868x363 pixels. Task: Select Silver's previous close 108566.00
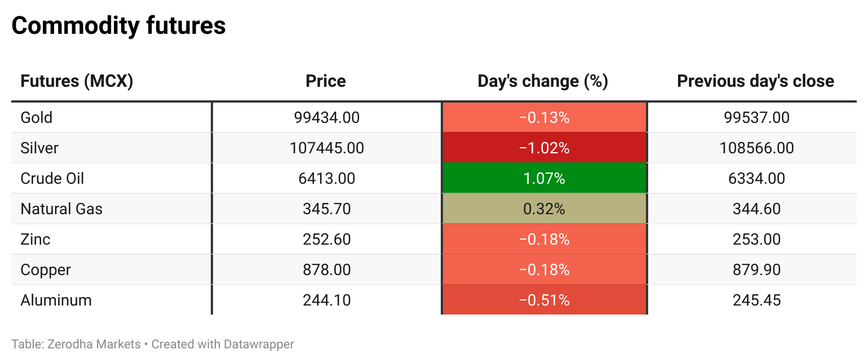tap(756, 148)
